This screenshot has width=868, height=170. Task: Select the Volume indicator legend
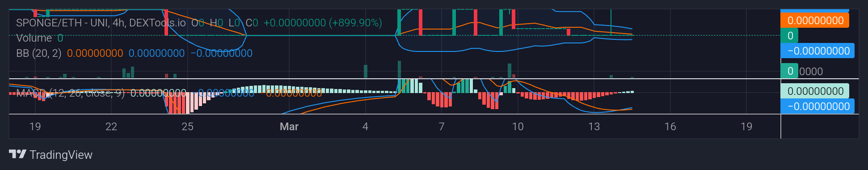click(x=34, y=38)
